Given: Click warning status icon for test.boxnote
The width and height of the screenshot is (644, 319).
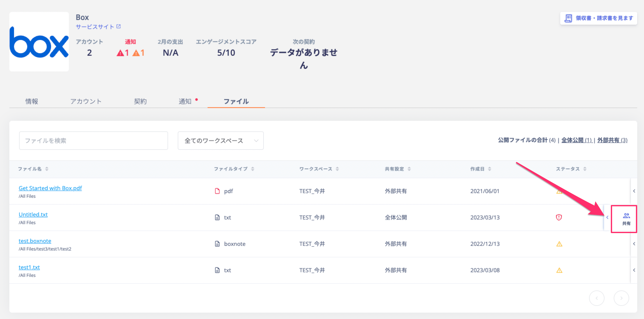Looking at the screenshot, I should pyautogui.click(x=559, y=244).
